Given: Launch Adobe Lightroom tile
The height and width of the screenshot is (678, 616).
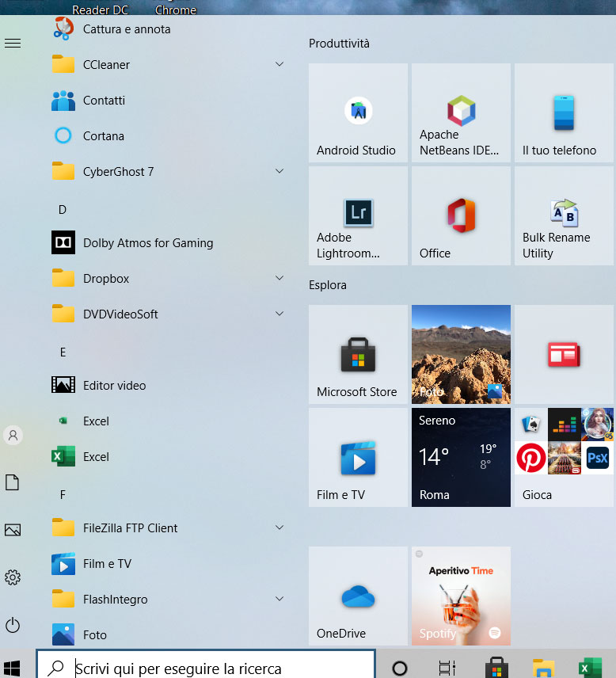Looking at the screenshot, I should 358,215.
